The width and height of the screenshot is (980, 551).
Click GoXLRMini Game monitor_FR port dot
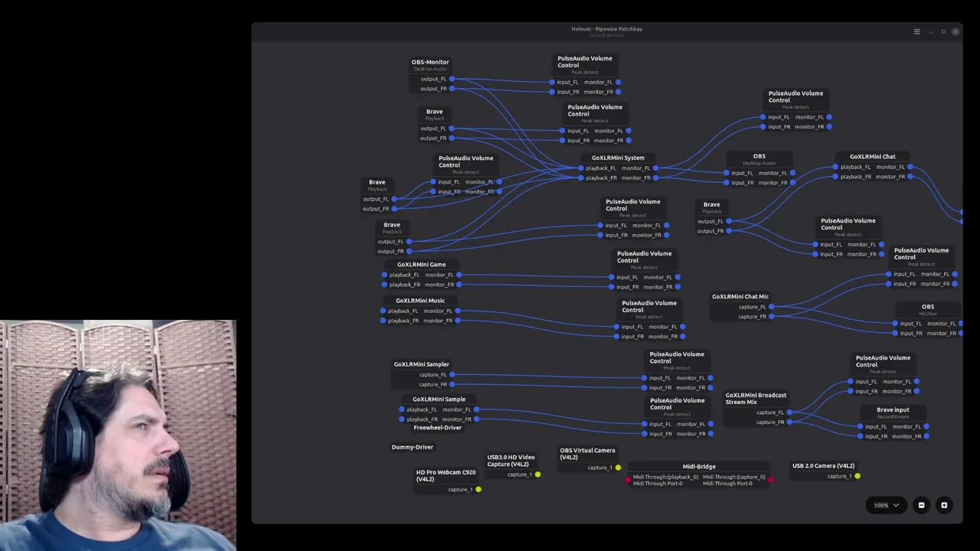tap(459, 285)
